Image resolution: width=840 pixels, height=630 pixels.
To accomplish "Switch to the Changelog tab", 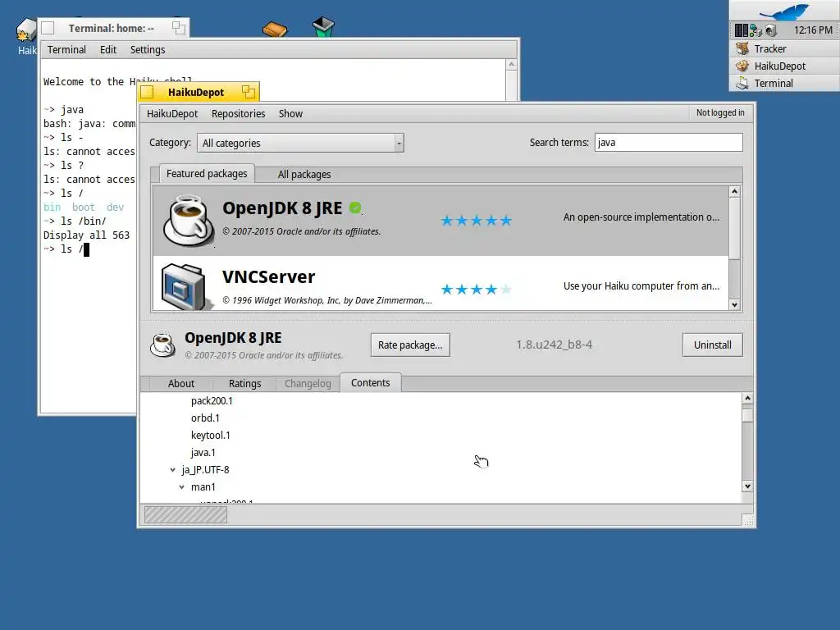I will click(x=308, y=384).
